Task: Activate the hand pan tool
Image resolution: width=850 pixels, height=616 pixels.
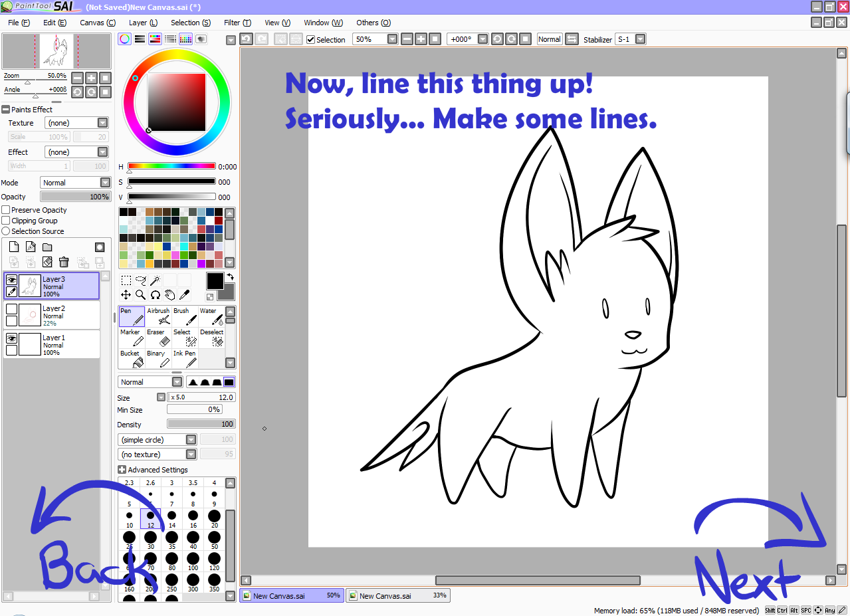Action: tap(169, 294)
